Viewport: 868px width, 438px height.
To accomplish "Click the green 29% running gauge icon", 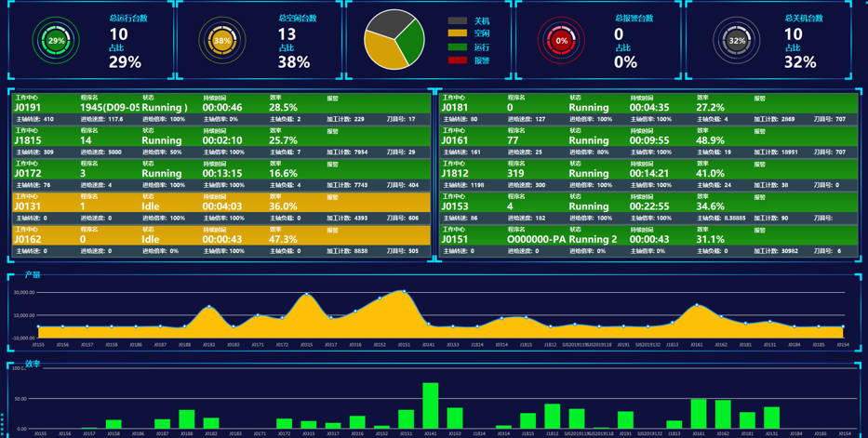I will [x=56, y=41].
